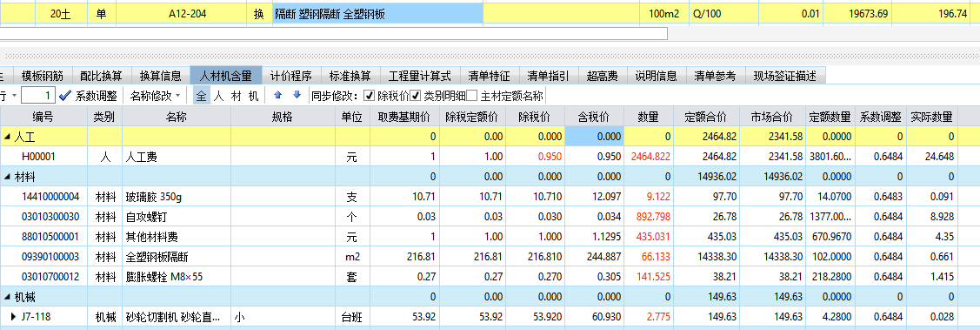980x330 pixels.
Task: Select the H00001 labor code cell
Action: [43, 157]
